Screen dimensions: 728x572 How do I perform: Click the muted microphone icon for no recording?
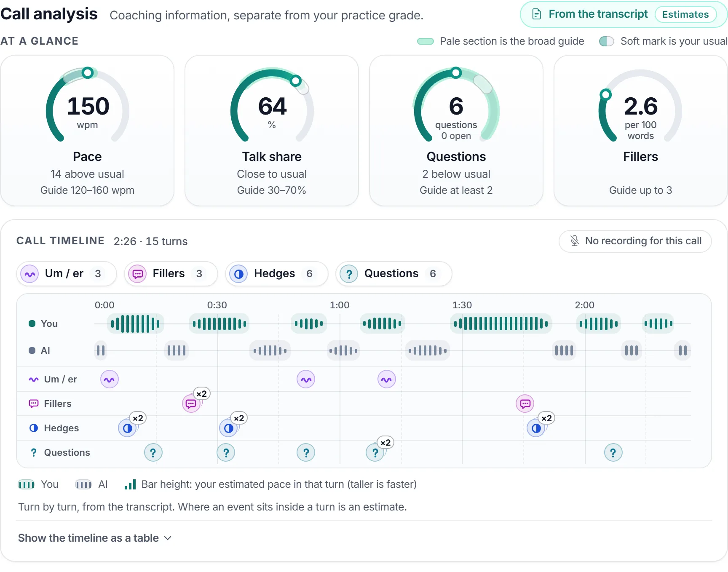coord(575,241)
